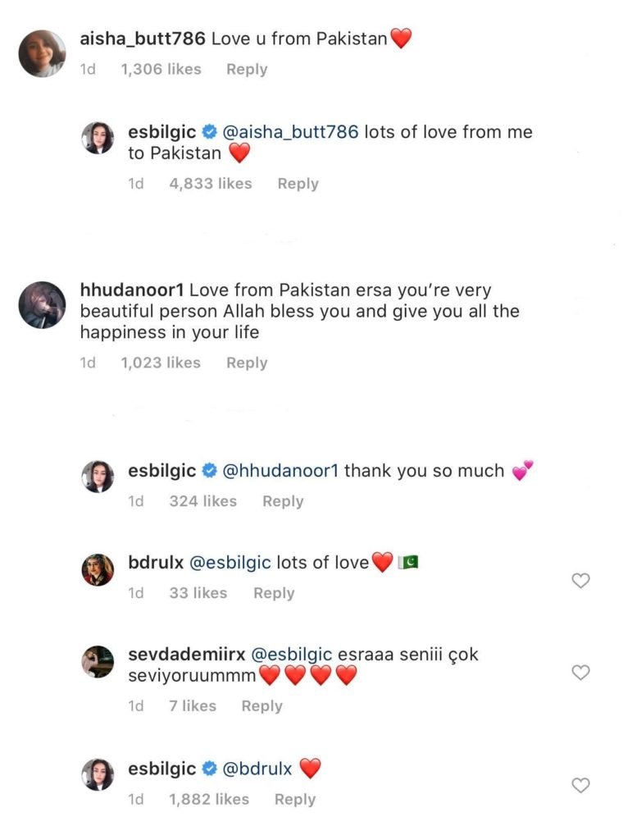Open the @hhudanoor1 mention link
This screenshot has width=623, height=840.
(280, 471)
